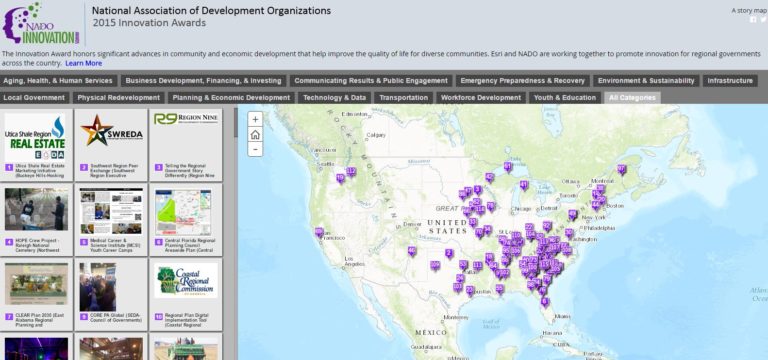This screenshot has width=768, height=360.
Task: Open Utica Shale Real Estate thumbnail
Action: 36,145
